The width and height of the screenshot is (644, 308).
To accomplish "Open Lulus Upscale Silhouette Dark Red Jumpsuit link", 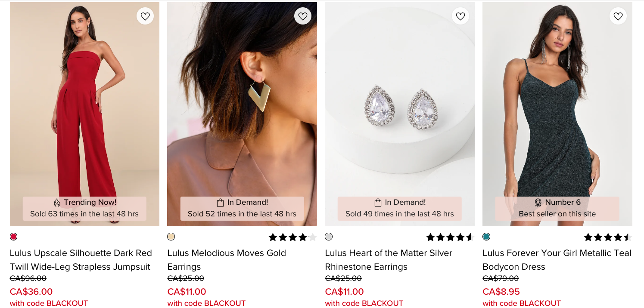I will pos(81,260).
